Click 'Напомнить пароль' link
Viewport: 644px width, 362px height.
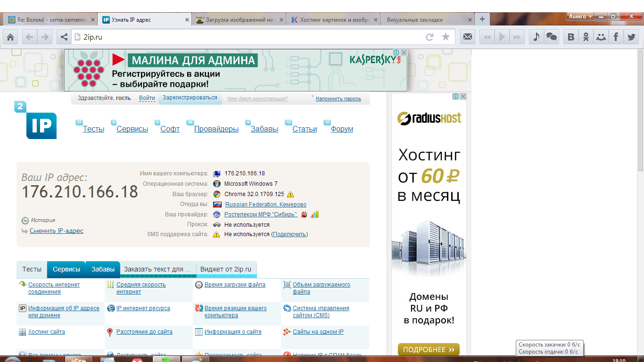pos(339,99)
